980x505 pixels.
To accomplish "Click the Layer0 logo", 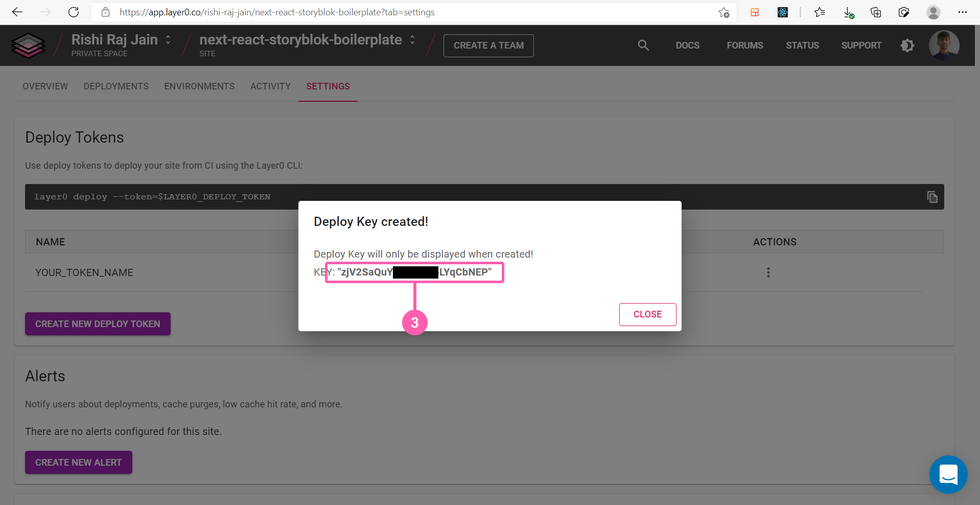I will tap(29, 45).
